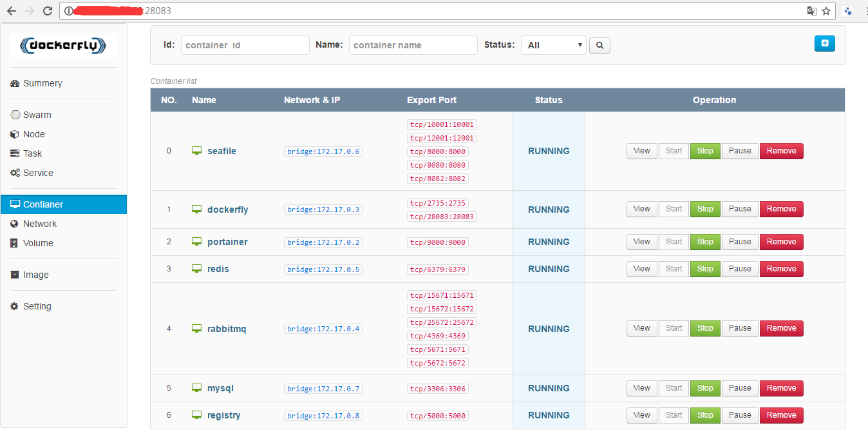This screenshot has width=868, height=439.
Task: Click the monitor icon beside dockerfly container
Action: pos(197,210)
